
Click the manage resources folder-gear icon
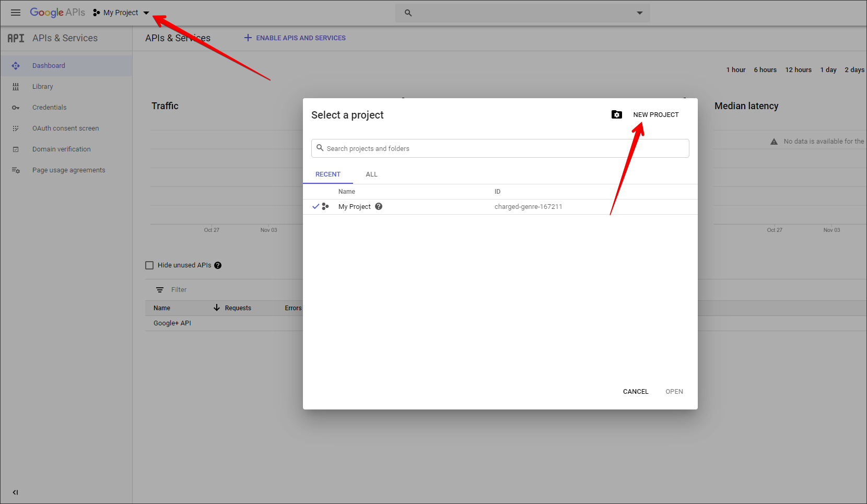coord(617,114)
